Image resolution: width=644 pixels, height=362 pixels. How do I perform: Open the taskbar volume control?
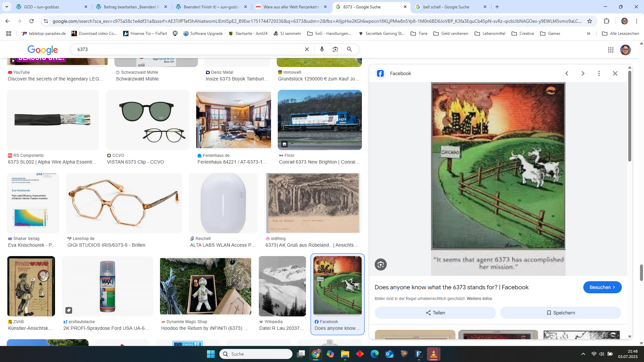click(602, 354)
